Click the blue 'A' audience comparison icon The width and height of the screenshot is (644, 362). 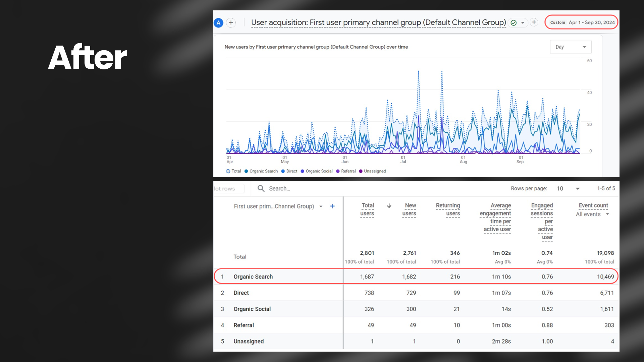(218, 23)
